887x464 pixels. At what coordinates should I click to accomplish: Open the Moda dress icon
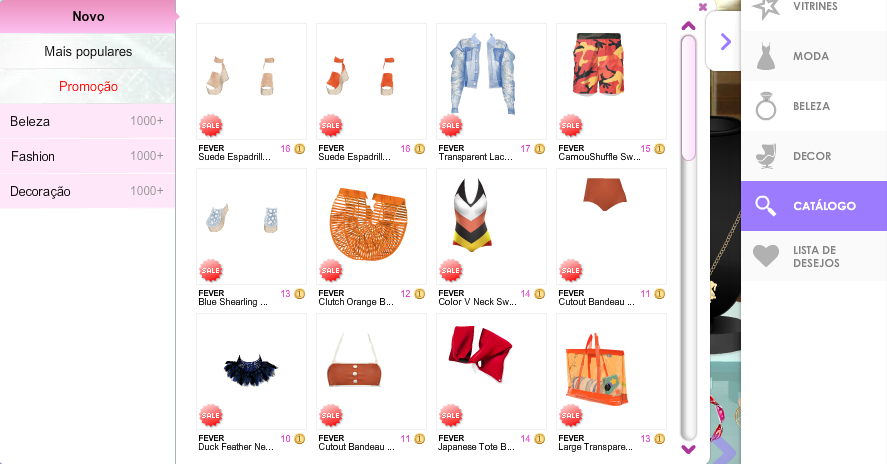click(765, 56)
